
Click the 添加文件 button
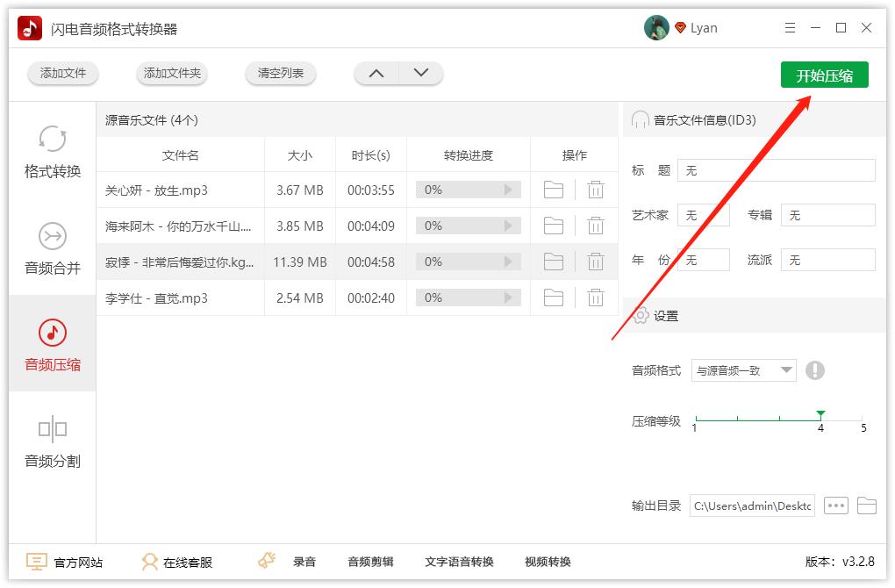tap(63, 73)
